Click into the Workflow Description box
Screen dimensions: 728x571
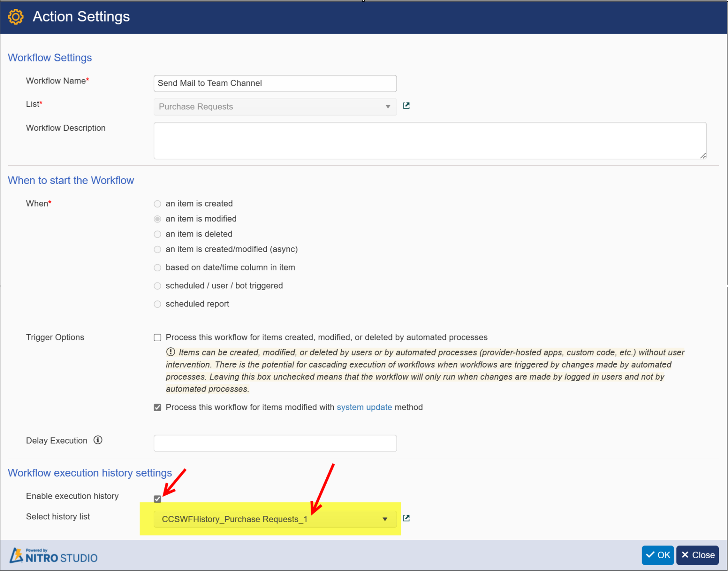[430, 141]
